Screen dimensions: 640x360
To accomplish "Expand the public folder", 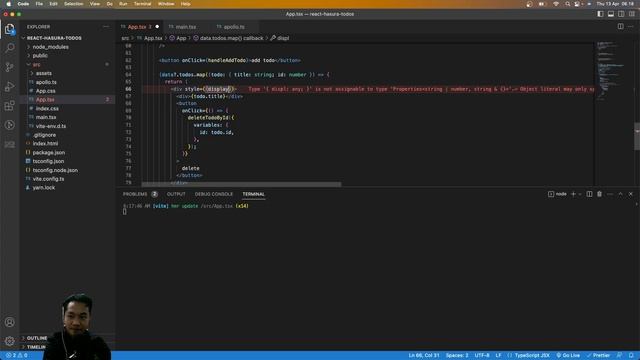I will pyautogui.click(x=40, y=56).
